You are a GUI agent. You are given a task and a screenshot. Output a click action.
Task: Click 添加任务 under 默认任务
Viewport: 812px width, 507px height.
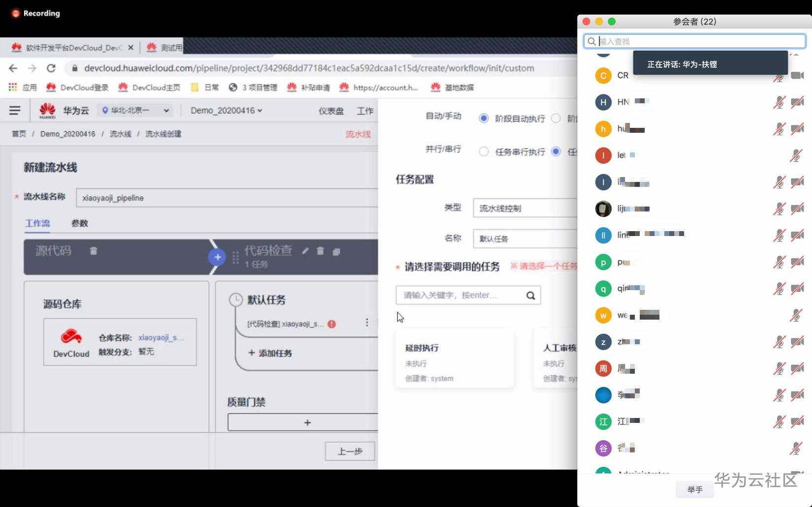click(270, 353)
